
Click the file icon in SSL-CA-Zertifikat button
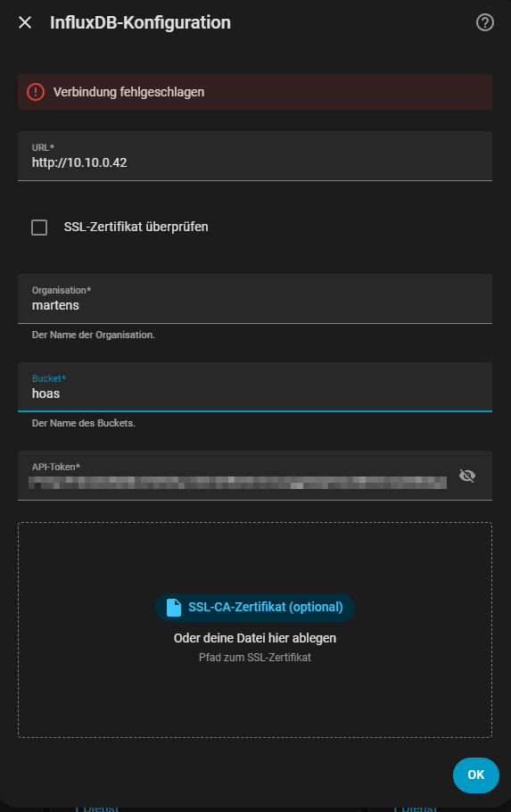pos(174,608)
